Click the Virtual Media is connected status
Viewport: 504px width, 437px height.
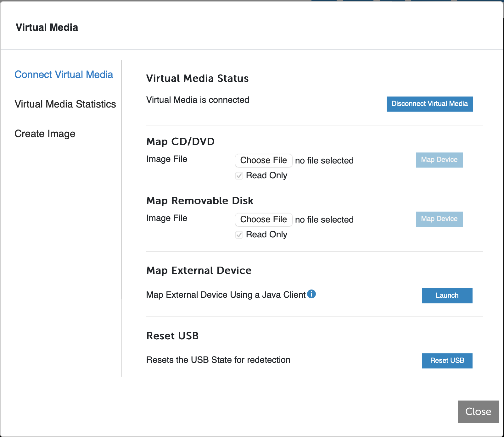[198, 100]
